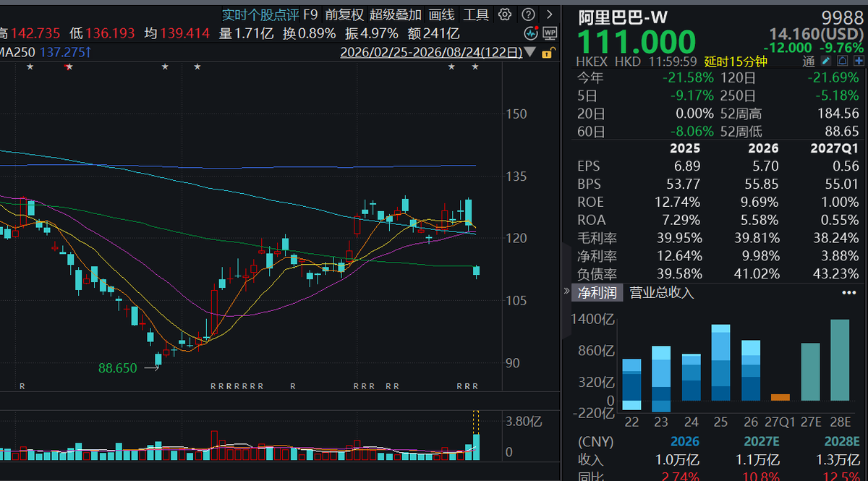Click the stock code 9988
Screen dimensions: 868x481
tap(843, 17)
